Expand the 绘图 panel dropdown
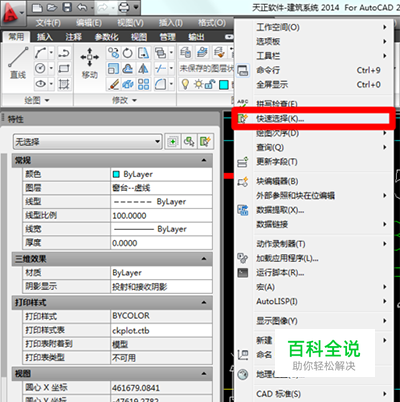Viewport: 400px width, 402px height. [x=47, y=100]
